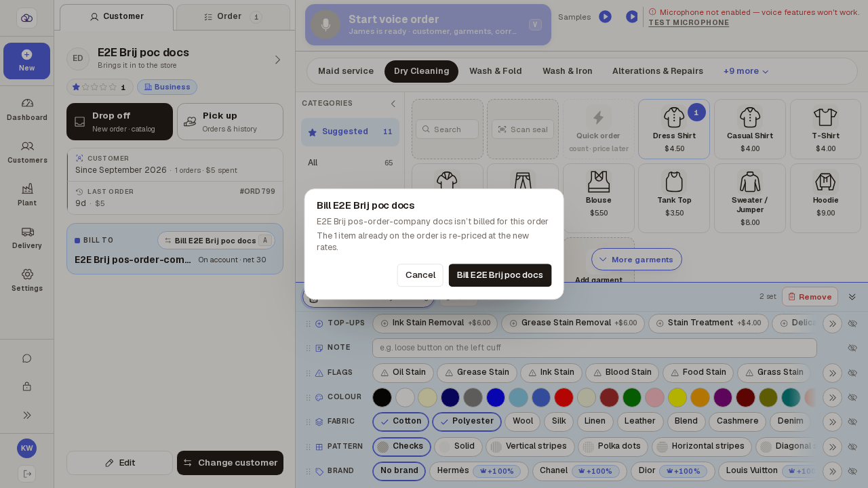This screenshot has width=868, height=488.
Task: Expand the +9 more services dropdown
Action: pyautogui.click(x=746, y=71)
